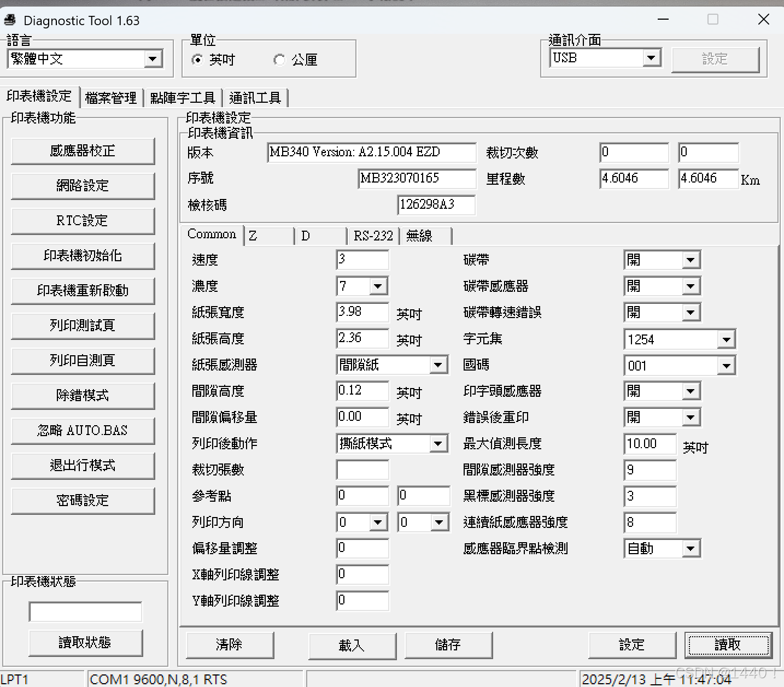784x687 pixels.
Task: Click the 讀取 read button at bottom right
Action: click(x=728, y=645)
